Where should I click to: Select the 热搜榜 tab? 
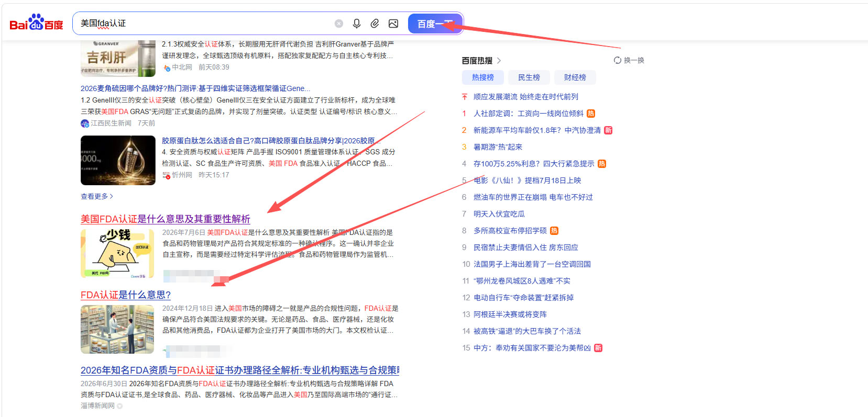pos(483,77)
